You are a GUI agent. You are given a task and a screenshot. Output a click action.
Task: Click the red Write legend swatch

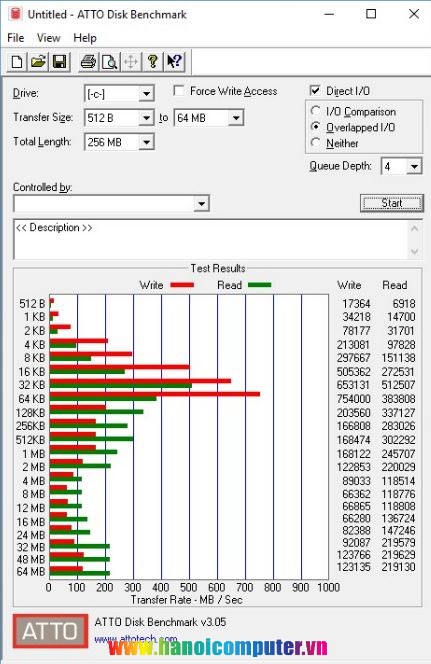click(x=182, y=285)
